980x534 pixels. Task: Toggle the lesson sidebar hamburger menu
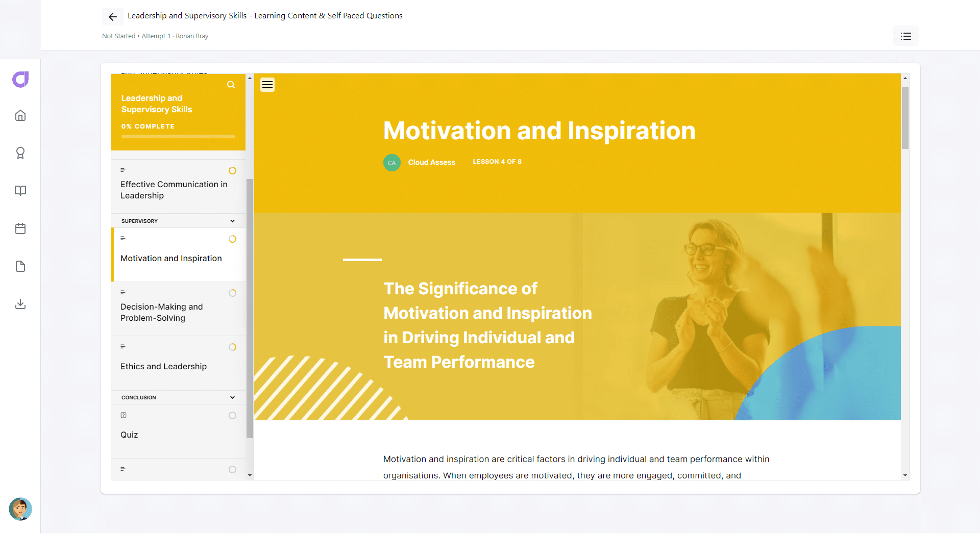click(267, 85)
